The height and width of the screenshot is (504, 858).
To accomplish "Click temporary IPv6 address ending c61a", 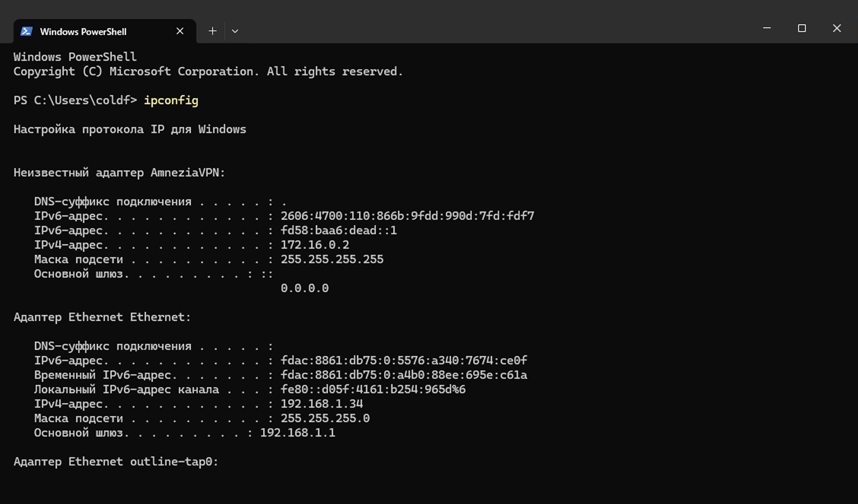I will [404, 375].
